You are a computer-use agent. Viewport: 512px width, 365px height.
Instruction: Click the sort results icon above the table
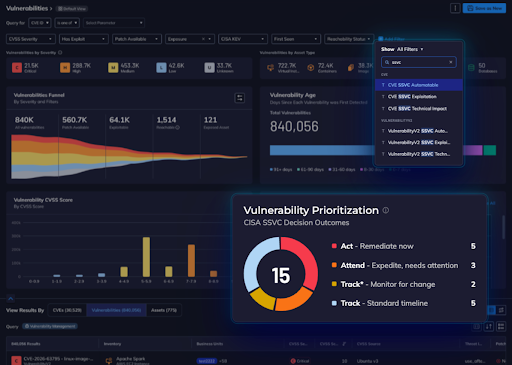[x=489, y=326]
